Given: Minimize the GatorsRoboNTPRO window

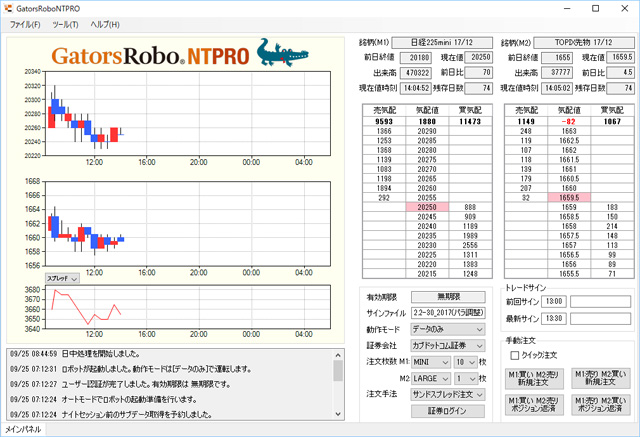Looking at the screenshot, I should point(567,8).
